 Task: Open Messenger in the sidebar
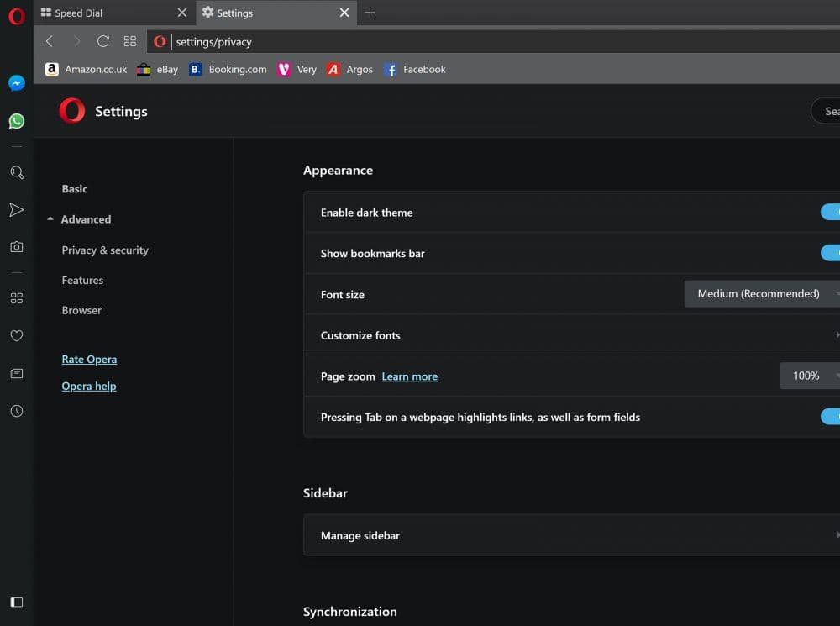point(17,83)
